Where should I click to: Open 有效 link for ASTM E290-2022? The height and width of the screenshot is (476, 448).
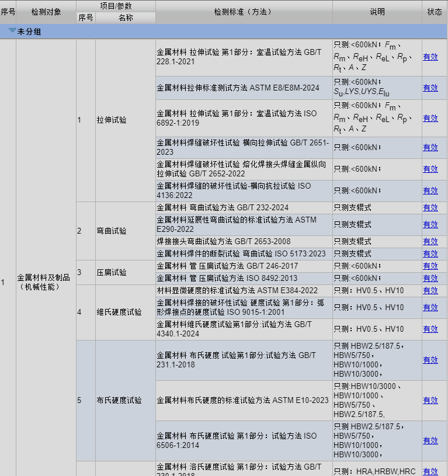[x=430, y=225]
